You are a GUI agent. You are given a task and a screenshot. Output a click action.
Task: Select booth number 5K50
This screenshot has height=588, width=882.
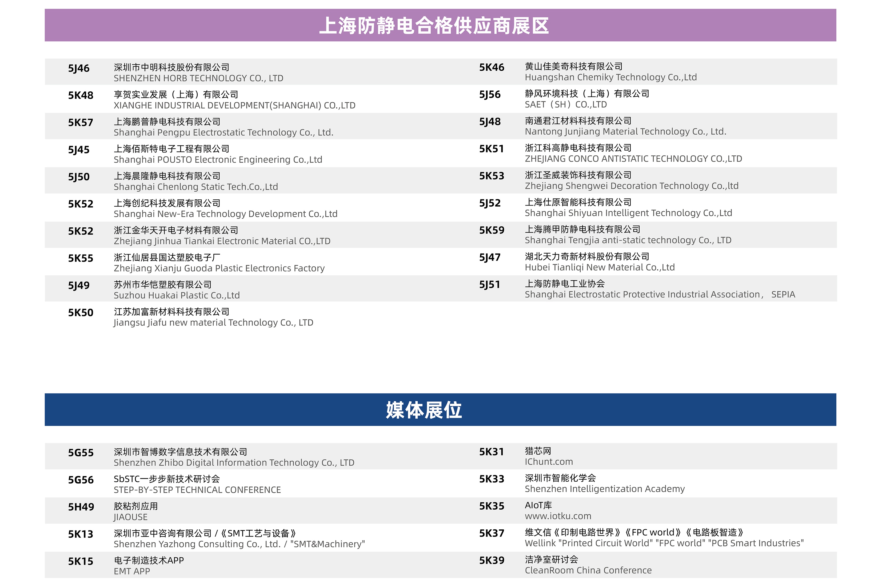(x=81, y=313)
